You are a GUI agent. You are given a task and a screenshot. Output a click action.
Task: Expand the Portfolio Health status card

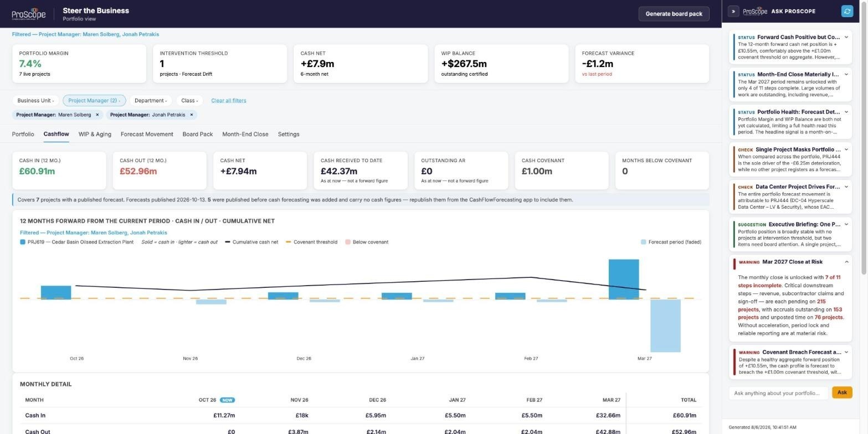[x=846, y=112]
